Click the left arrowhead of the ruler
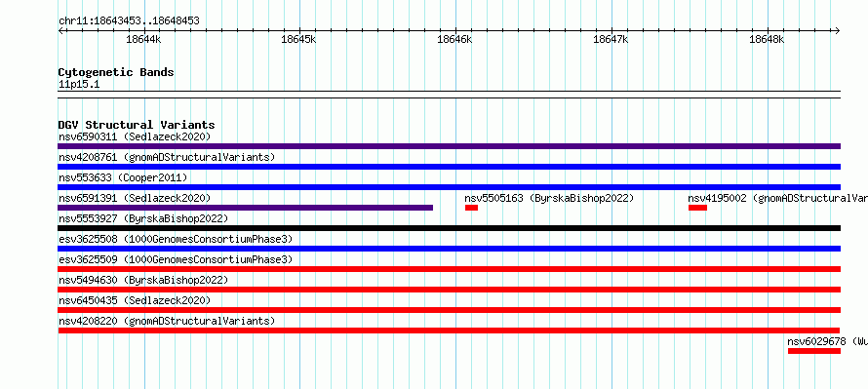Viewport: 868px width, 389px height. [60, 30]
